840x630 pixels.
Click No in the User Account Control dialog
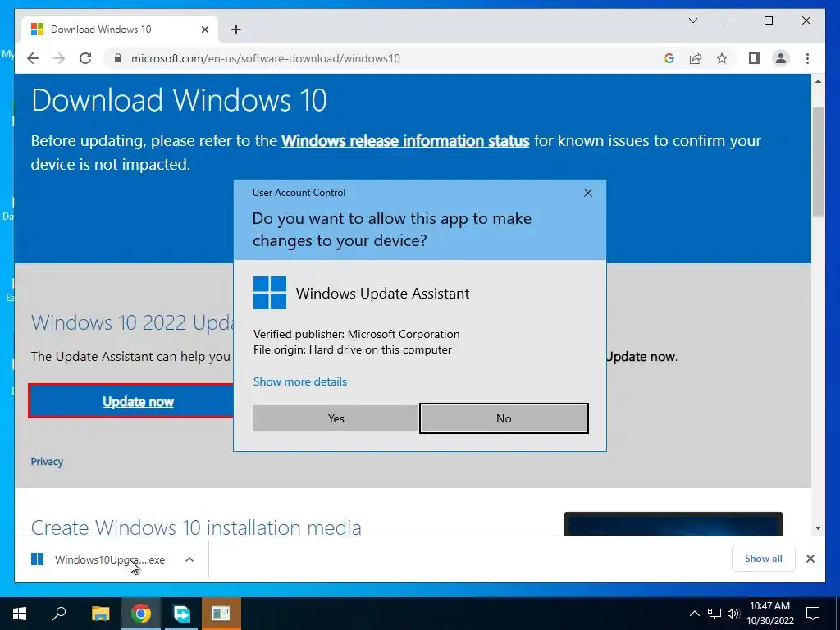point(504,418)
